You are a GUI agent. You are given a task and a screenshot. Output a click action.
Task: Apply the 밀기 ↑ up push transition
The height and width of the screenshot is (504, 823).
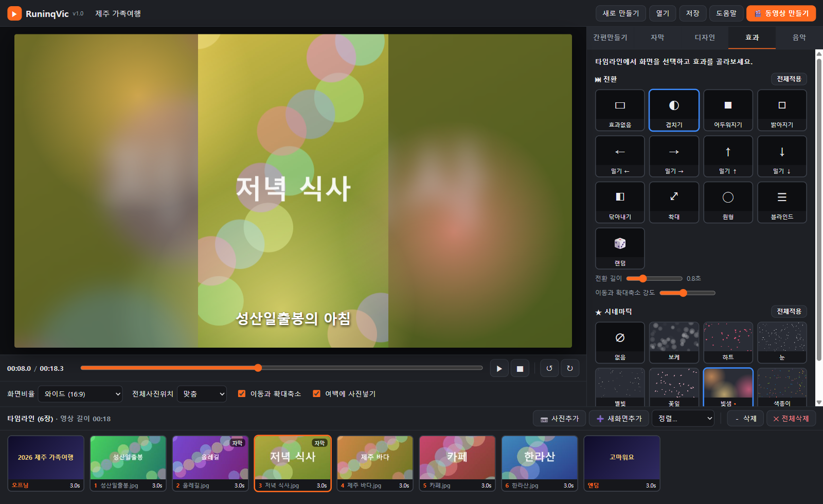[728, 156]
